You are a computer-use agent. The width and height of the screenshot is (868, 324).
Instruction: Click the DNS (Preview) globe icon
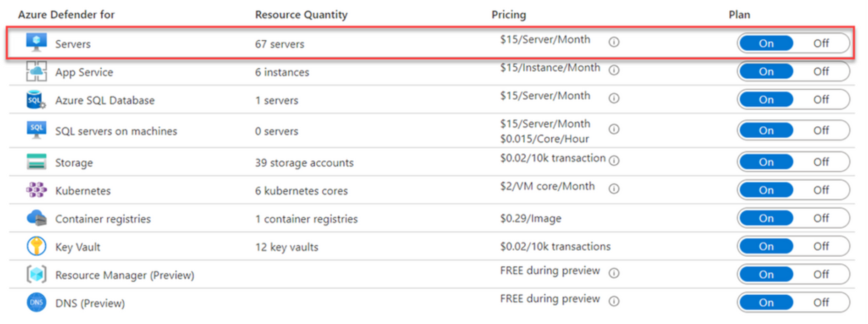pos(36,302)
